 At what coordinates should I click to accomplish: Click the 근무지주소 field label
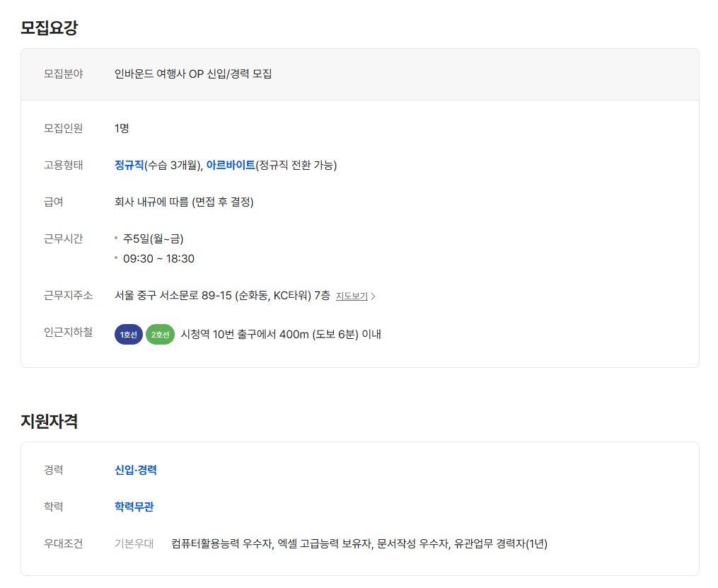[x=68, y=295]
